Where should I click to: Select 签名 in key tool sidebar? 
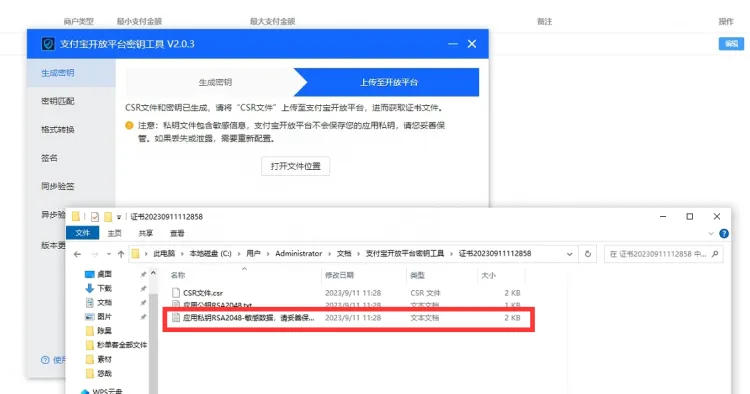coord(49,158)
